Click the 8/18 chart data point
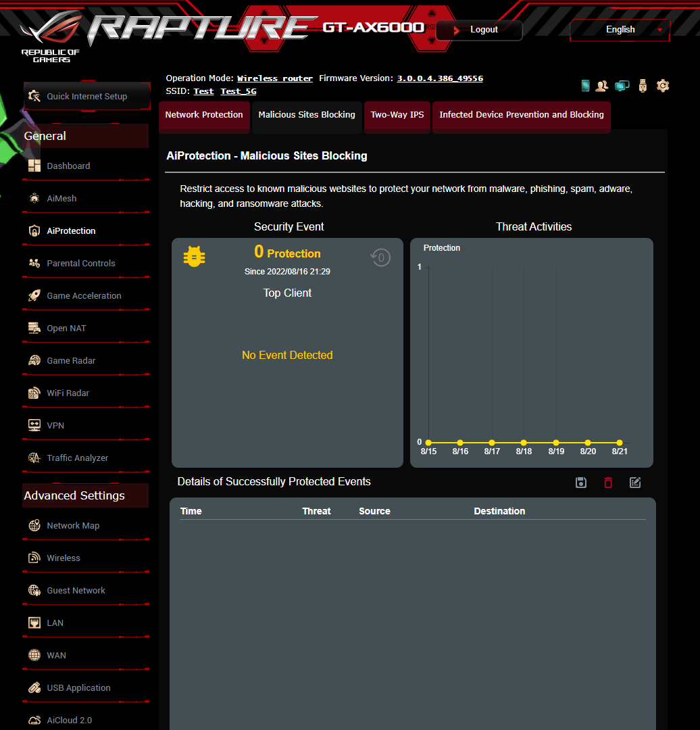This screenshot has width=700, height=730. (x=524, y=443)
